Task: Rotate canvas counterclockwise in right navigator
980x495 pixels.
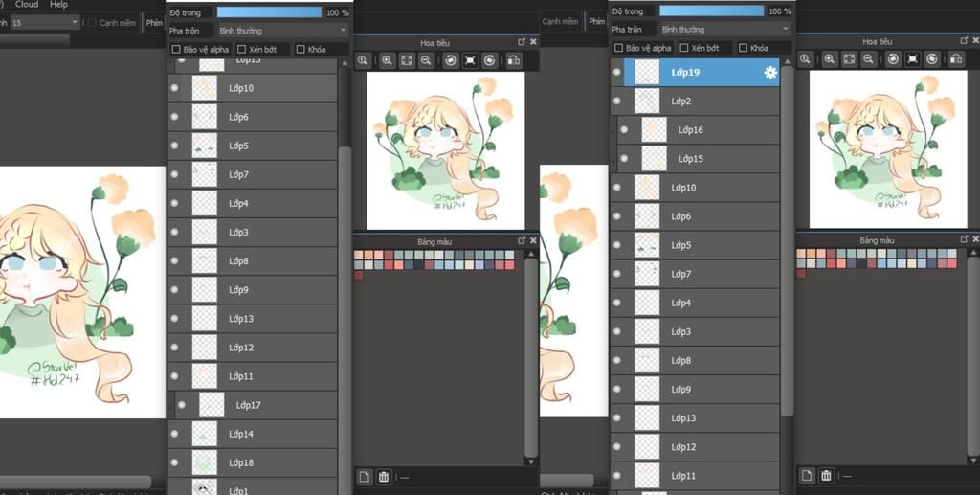Action: 893,59
